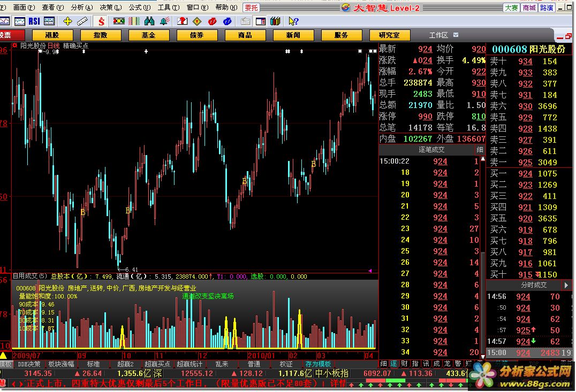Click the 委托 trade button

[x=251, y=7]
